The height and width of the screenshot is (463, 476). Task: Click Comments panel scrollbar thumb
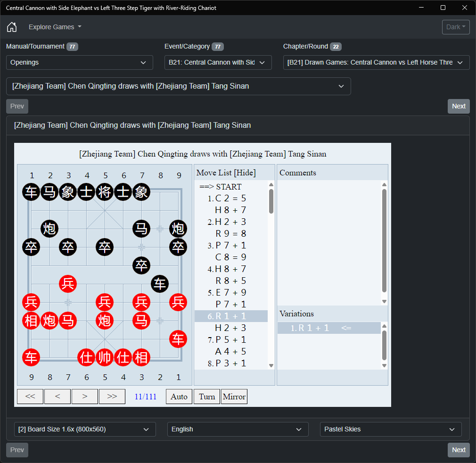(384, 241)
